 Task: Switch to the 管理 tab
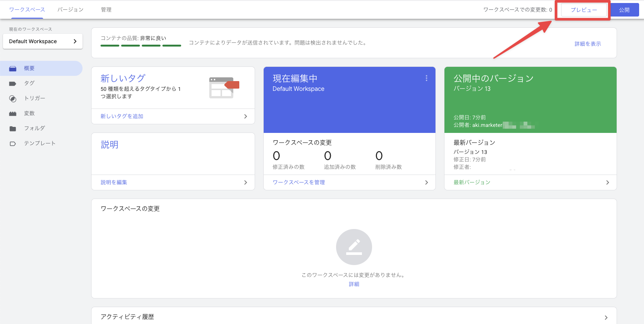106,10
